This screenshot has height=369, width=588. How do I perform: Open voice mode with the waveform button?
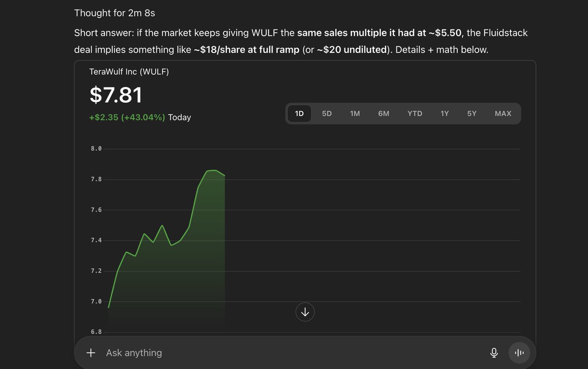519,353
